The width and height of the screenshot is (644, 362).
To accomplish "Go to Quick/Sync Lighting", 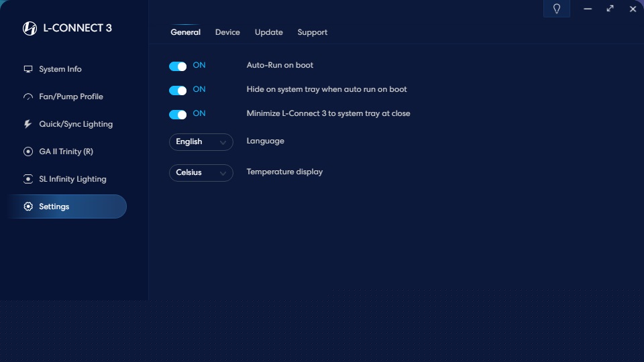I will point(68,124).
